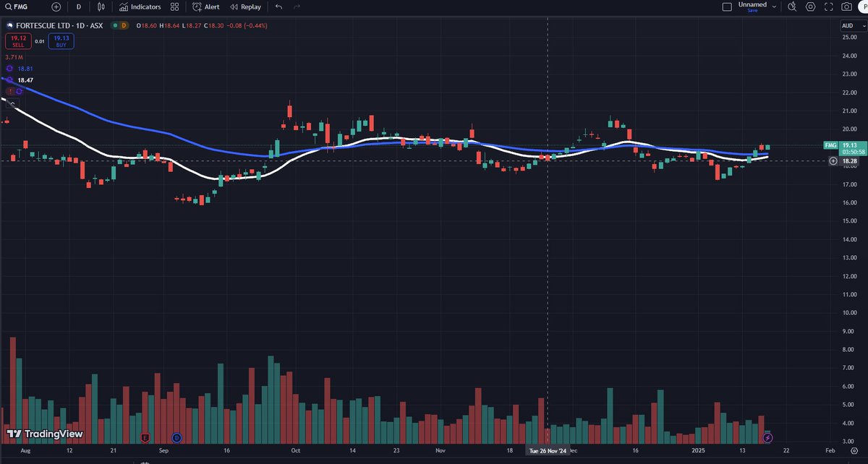
Task: Open the Indicators dialog
Action: [x=140, y=7]
